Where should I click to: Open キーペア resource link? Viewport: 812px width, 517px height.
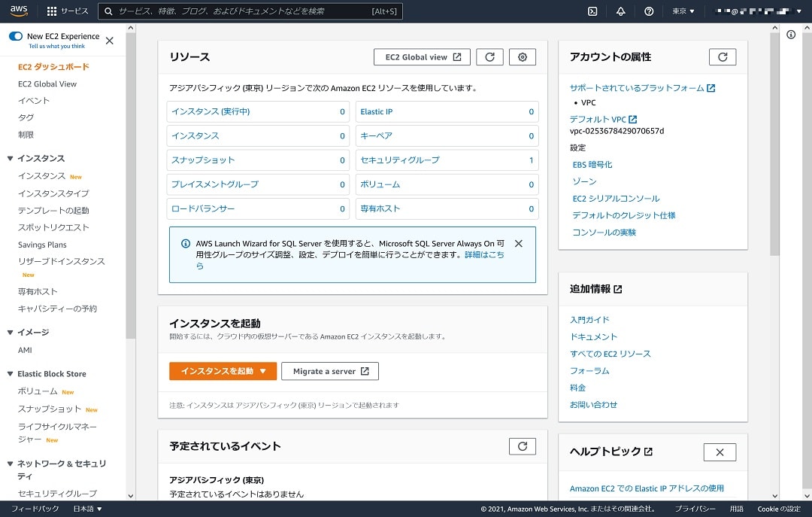pos(377,136)
